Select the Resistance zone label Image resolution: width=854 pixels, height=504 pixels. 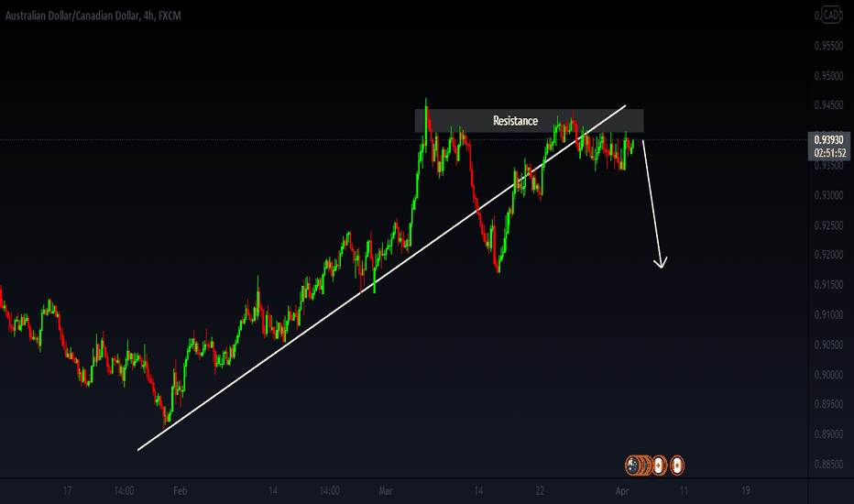click(x=515, y=120)
